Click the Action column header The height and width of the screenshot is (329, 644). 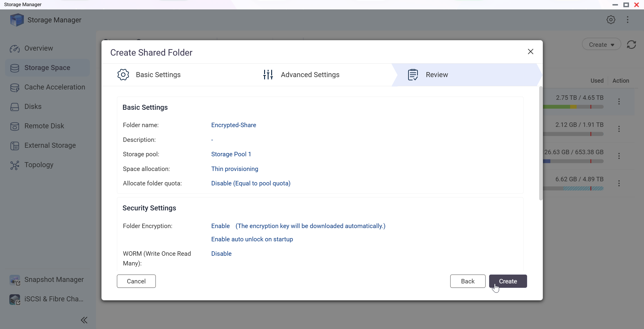tap(621, 81)
